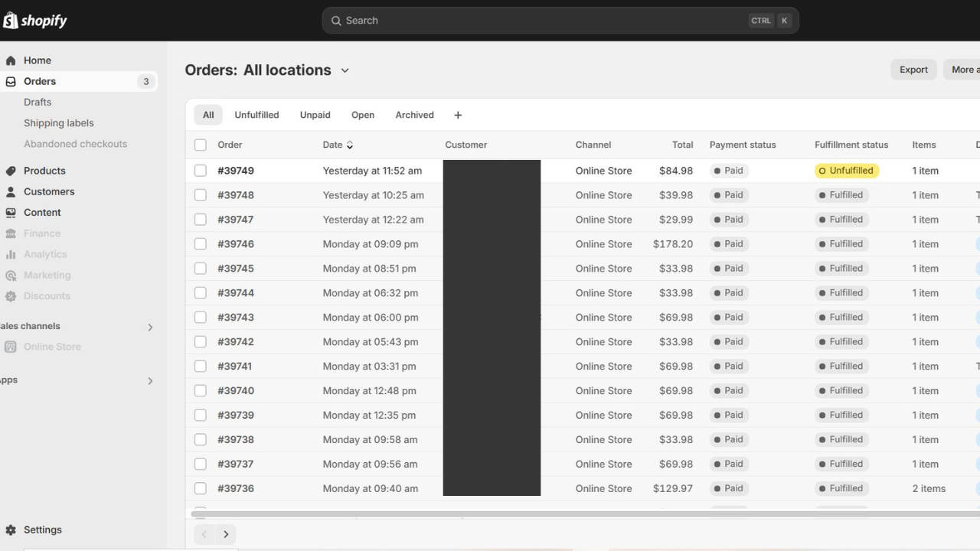Image resolution: width=980 pixels, height=551 pixels.
Task: Click the Total column header
Action: click(x=683, y=145)
